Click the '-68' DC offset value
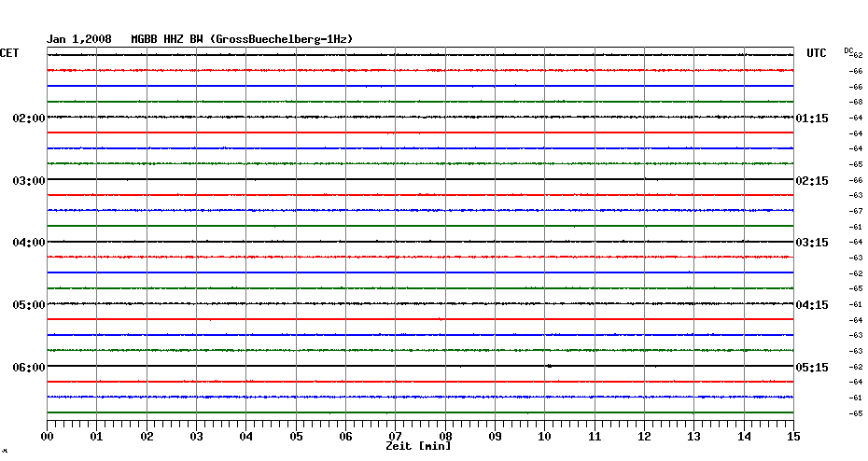868x461 pixels. pyautogui.click(x=856, y=103)
